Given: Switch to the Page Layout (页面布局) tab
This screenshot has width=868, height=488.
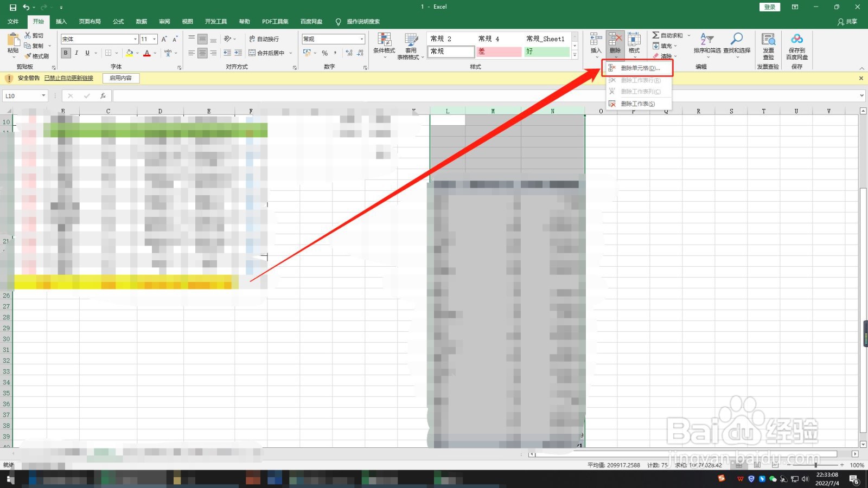Looking at the screenshot, I should 90,22.
